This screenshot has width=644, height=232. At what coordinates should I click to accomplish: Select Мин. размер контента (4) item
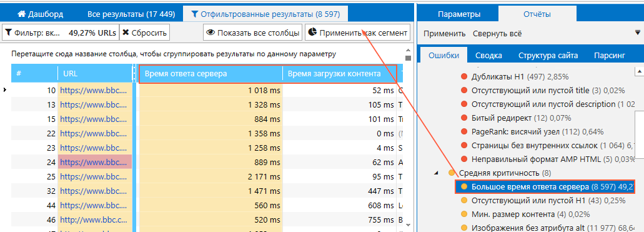(x=531, y=214)
